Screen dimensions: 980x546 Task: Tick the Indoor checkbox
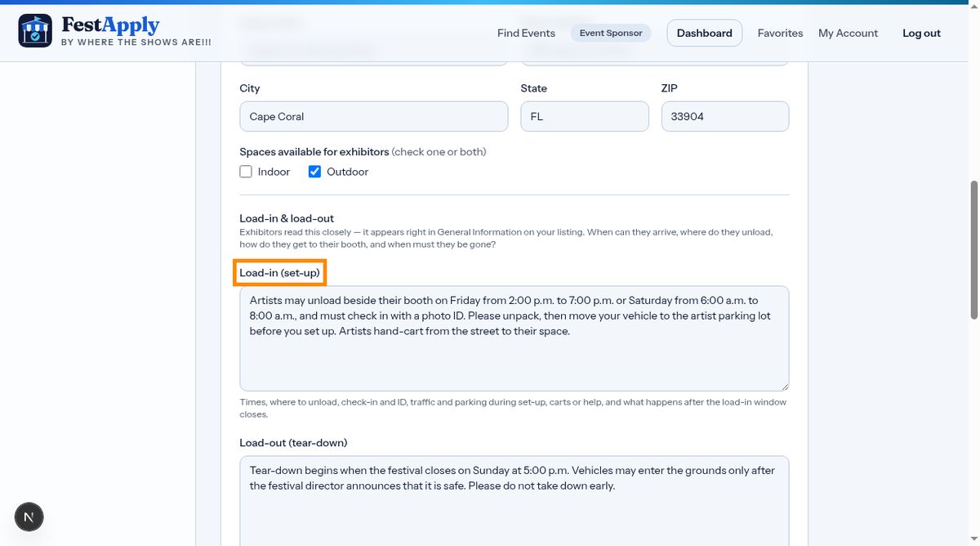(x=246, y=172)
